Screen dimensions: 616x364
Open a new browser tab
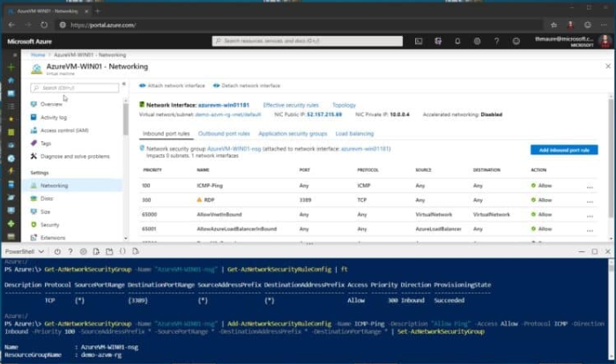(98, 11)
